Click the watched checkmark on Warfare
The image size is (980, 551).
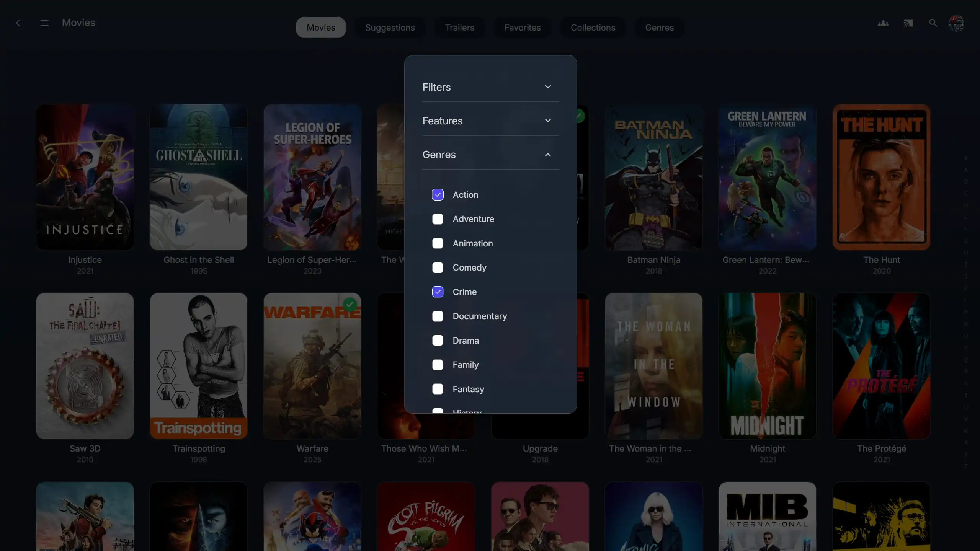(x=350, y=305)
